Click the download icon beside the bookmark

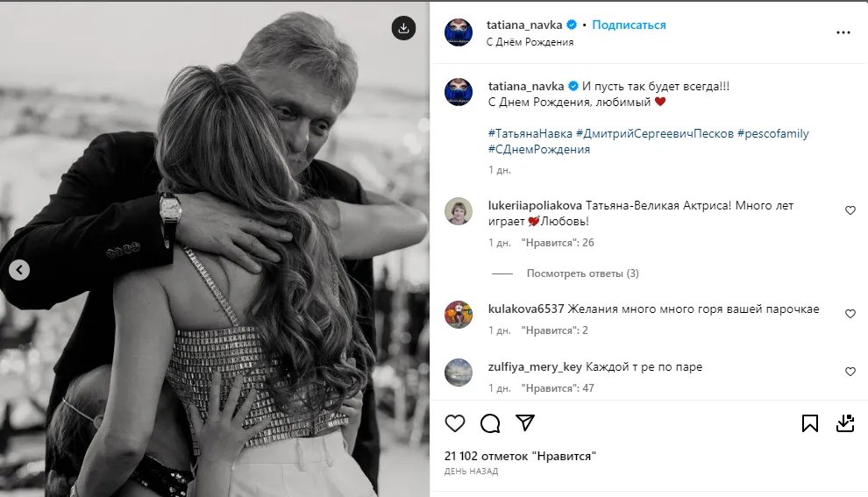844,423
